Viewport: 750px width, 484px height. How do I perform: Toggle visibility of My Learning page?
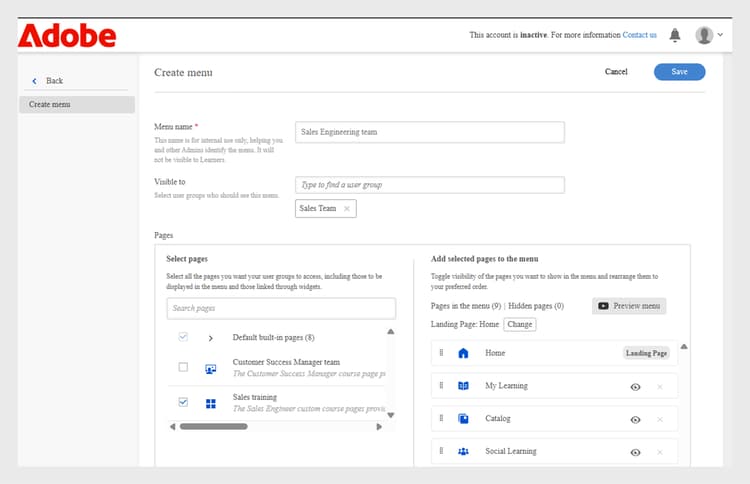pos(635,387)
